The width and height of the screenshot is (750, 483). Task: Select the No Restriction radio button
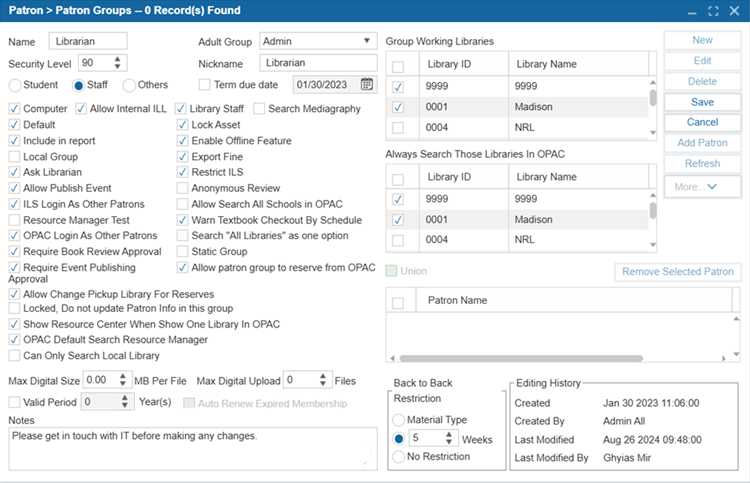(x=398, y=457)
